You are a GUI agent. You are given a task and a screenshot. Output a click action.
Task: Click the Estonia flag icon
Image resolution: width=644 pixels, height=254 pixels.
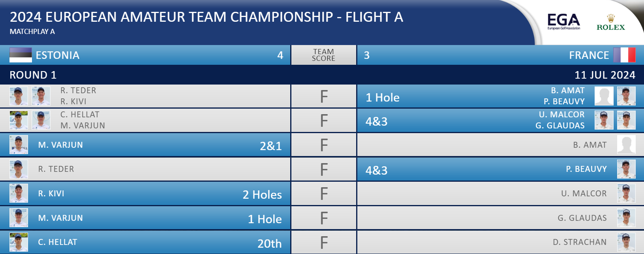[x=21, y=55]
